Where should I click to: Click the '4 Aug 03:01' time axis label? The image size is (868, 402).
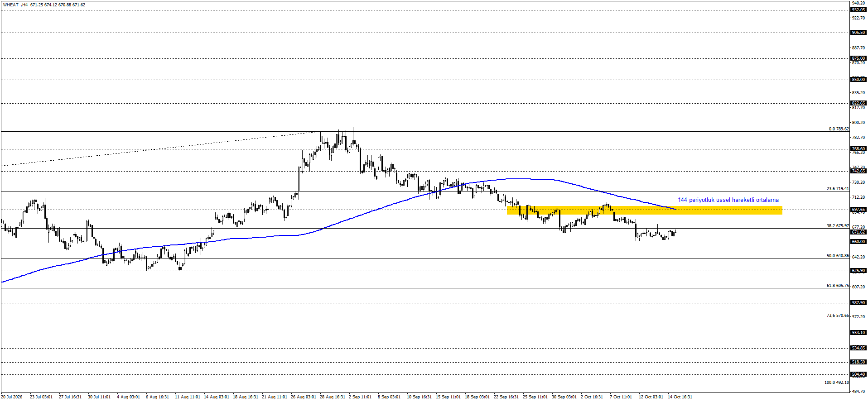pyautogui.click(x=128, y=397)
